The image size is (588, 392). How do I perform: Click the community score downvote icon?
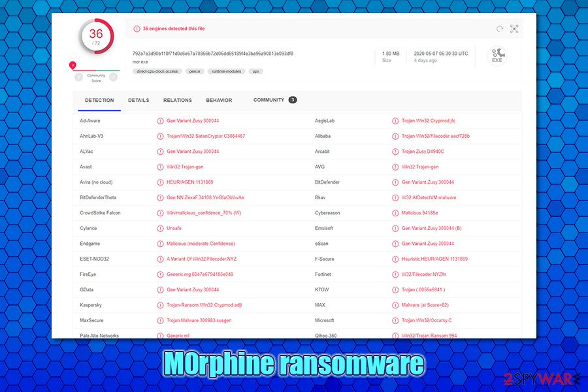[78, 77]
